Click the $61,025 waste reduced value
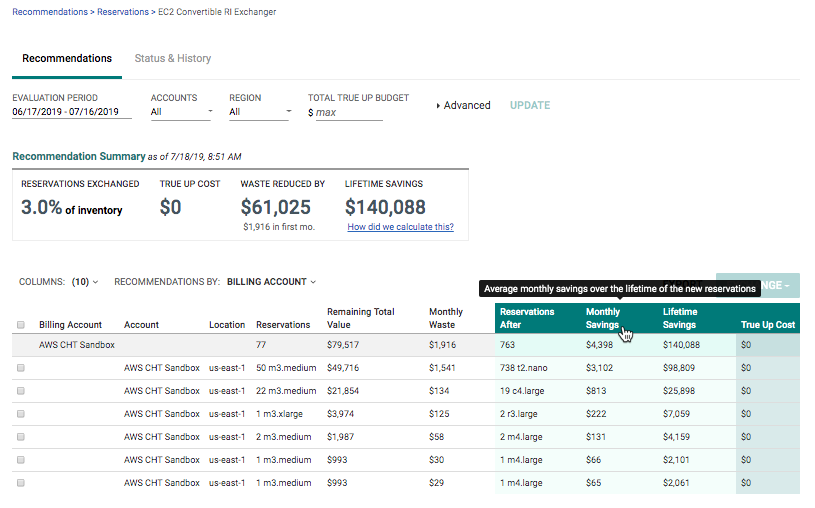Viewport: 815px width, 508px height. click(x=275, y=207)
